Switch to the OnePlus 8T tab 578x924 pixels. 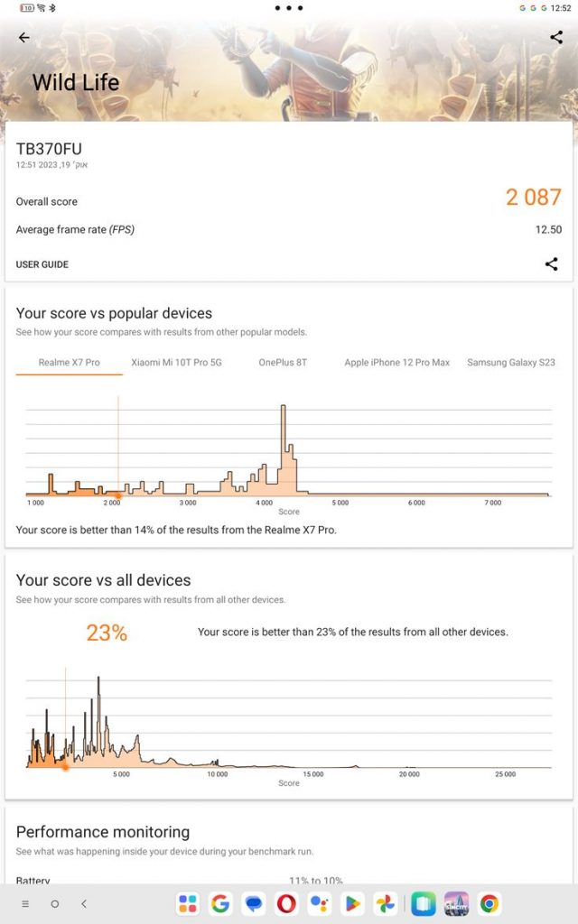[x=283, y=363]
